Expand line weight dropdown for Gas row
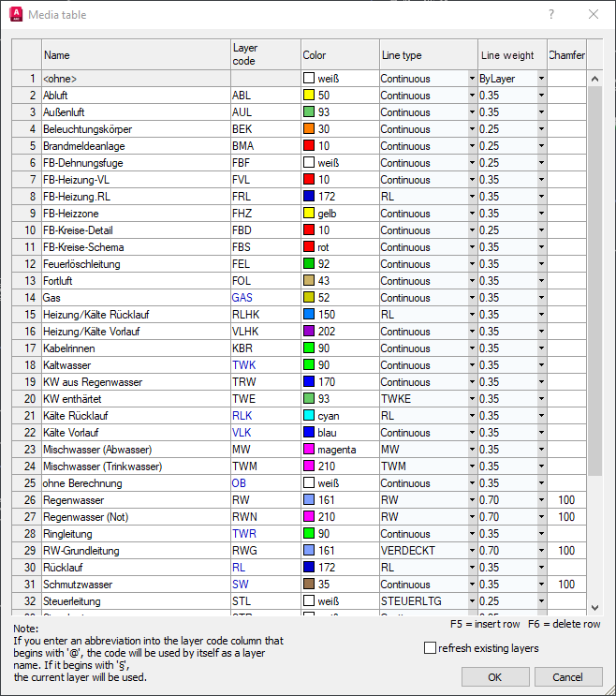 [x=541, y=298]
